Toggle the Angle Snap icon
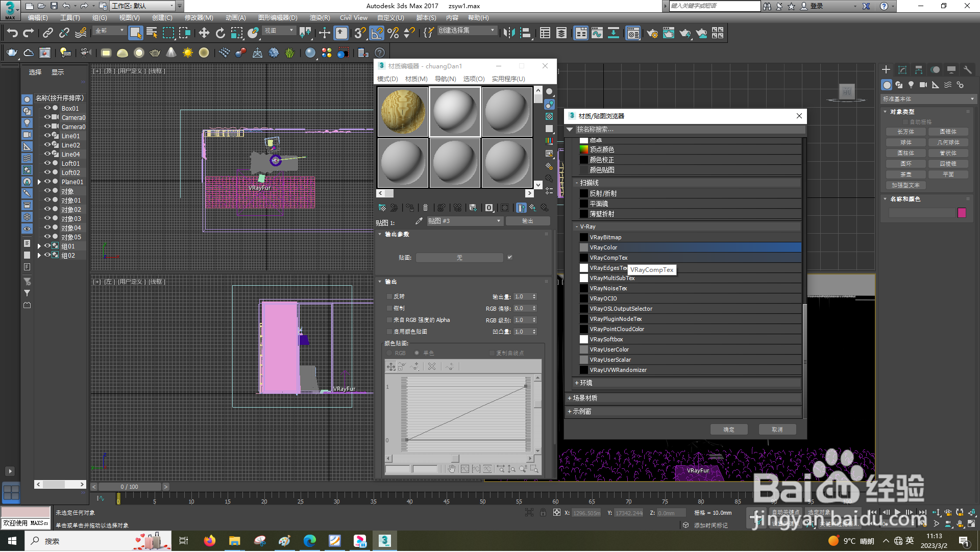 [377, 33]
